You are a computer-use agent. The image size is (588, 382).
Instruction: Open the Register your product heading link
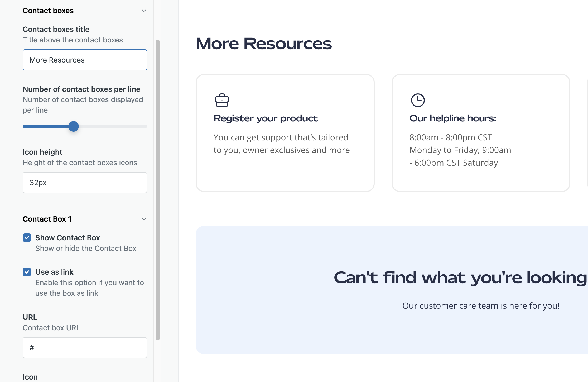point(266,118)
